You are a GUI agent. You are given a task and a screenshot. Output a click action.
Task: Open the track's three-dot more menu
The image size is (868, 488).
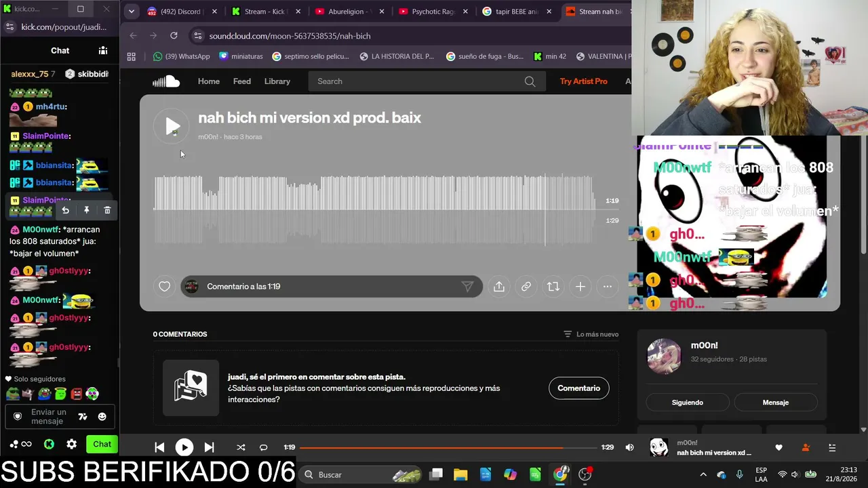[608, 287]
